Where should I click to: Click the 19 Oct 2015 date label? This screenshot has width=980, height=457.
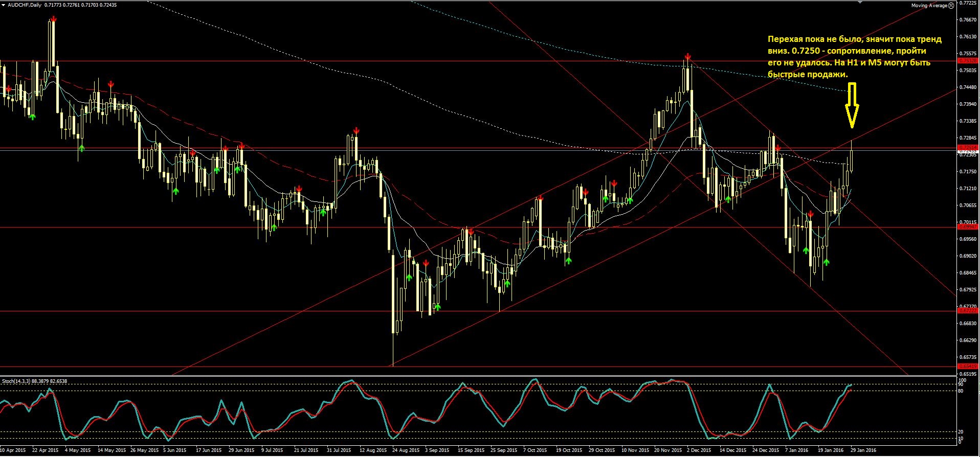tap(569, 451)
